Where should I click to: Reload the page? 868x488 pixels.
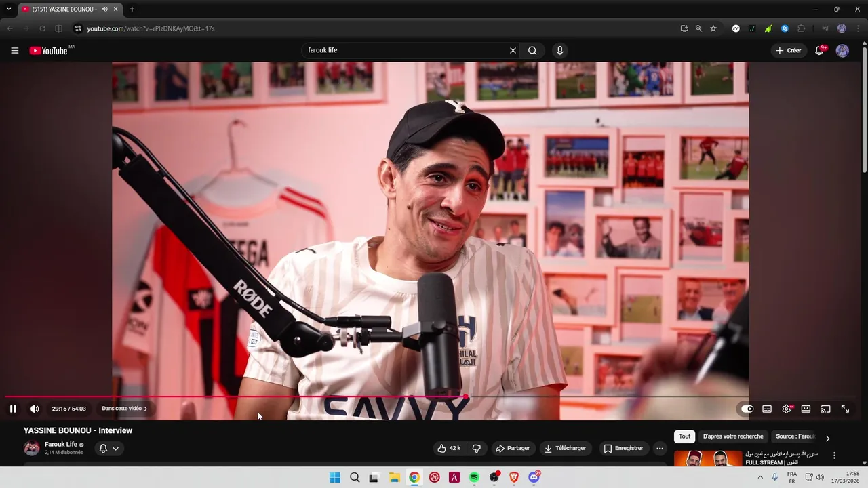42,28
